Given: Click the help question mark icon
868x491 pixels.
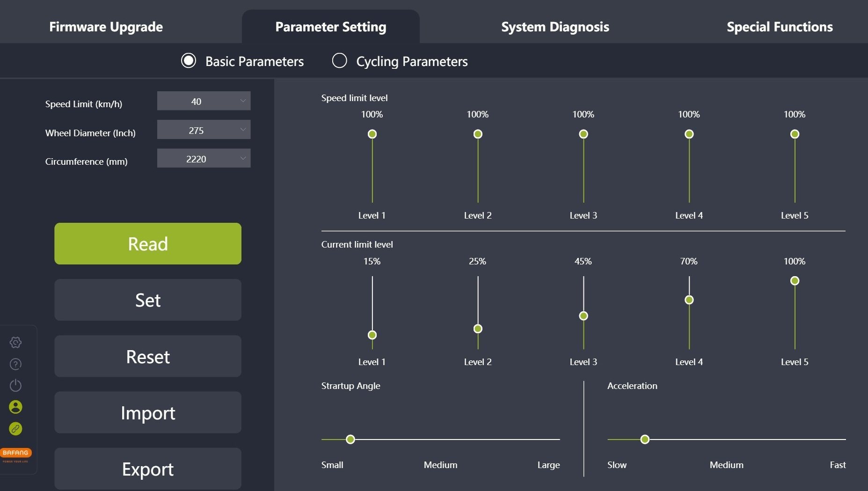Looking at the screenshot, I should point(15,364).
